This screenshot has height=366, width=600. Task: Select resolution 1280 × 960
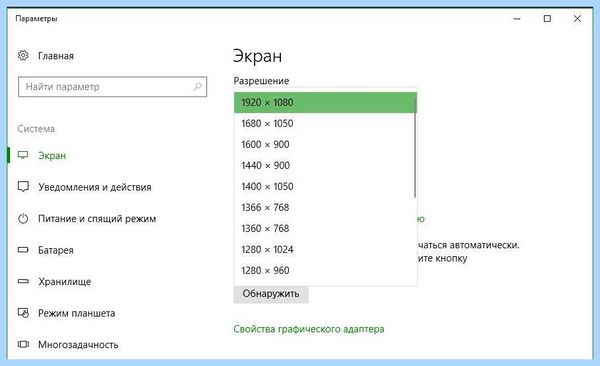(325, 271)
